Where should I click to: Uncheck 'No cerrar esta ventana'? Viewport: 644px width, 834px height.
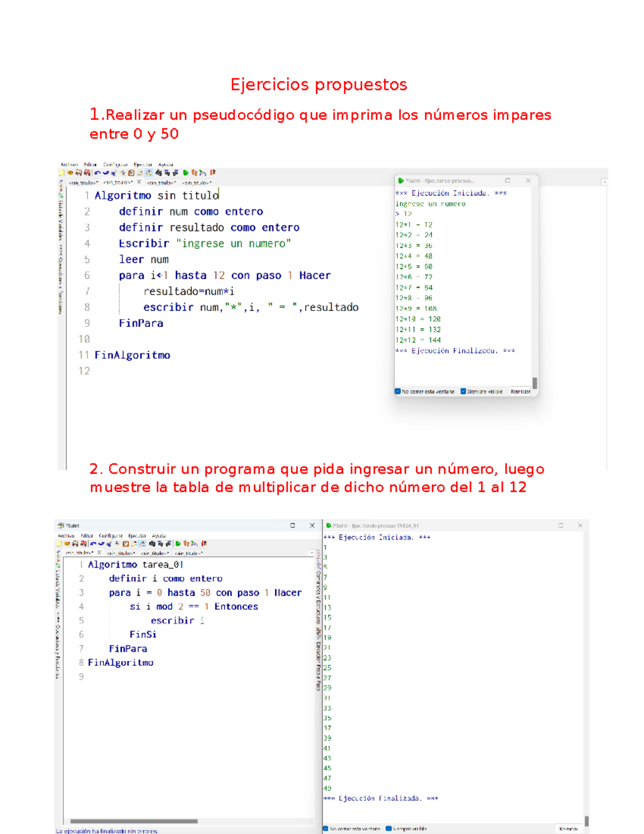tap(397, 391)
